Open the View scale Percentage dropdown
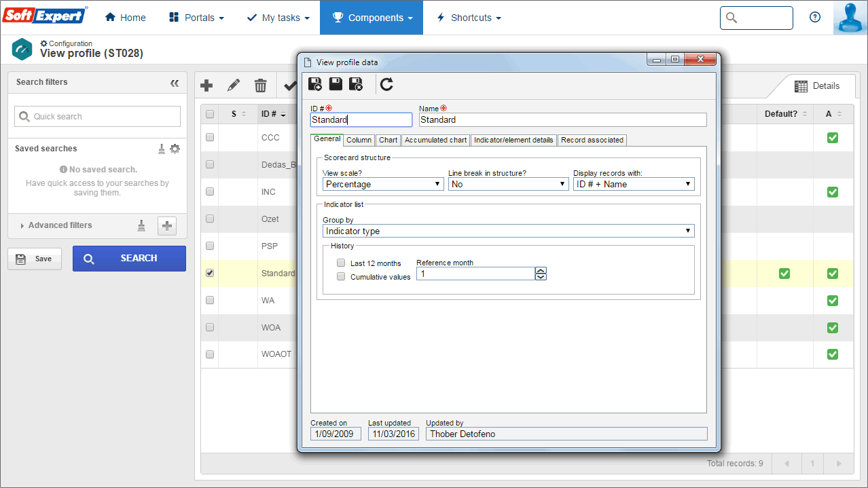 384,184
